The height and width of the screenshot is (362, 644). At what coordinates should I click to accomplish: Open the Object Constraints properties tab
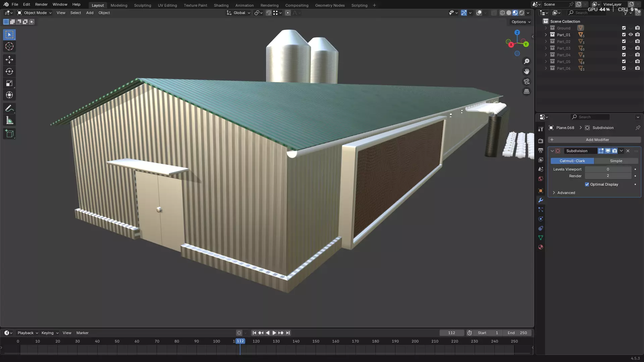click(540, 228)
